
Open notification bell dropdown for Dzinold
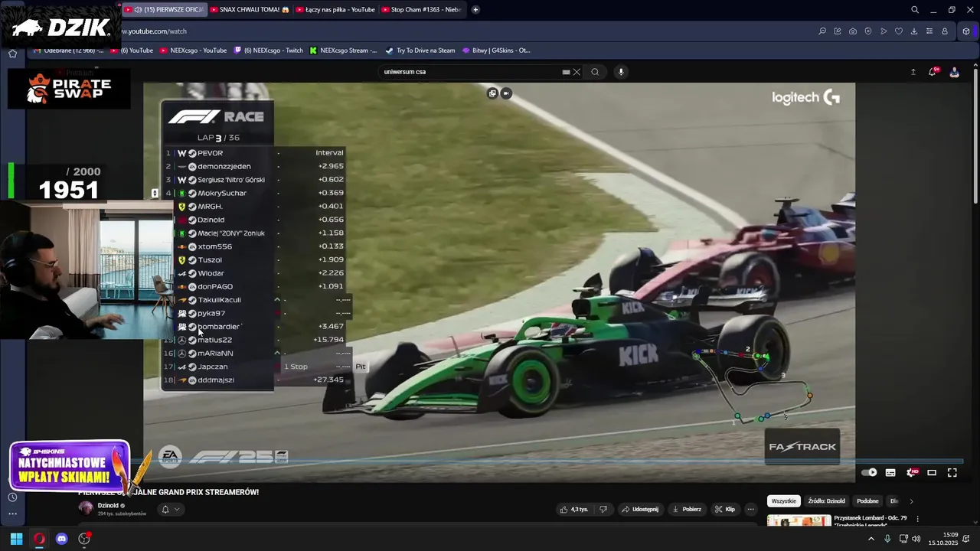coord(170,509)
